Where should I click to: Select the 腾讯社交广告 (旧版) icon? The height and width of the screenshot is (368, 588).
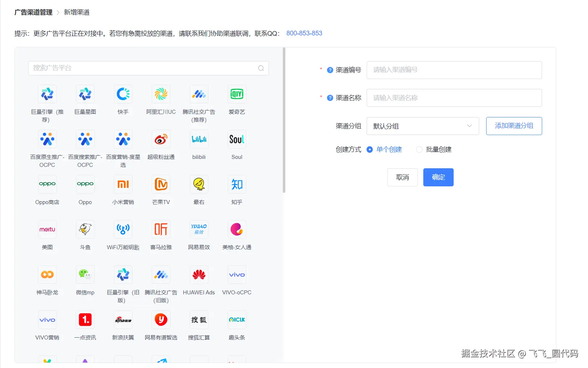coord(161,274)
